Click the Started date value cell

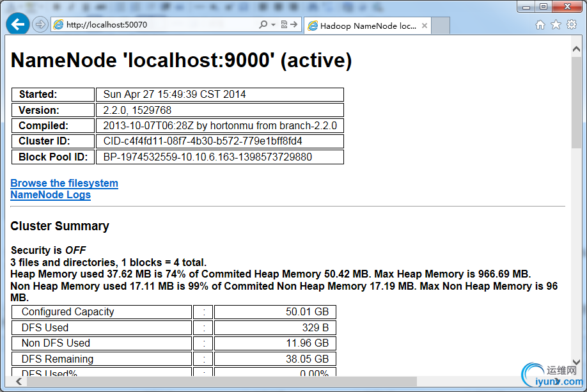point(220,95)
